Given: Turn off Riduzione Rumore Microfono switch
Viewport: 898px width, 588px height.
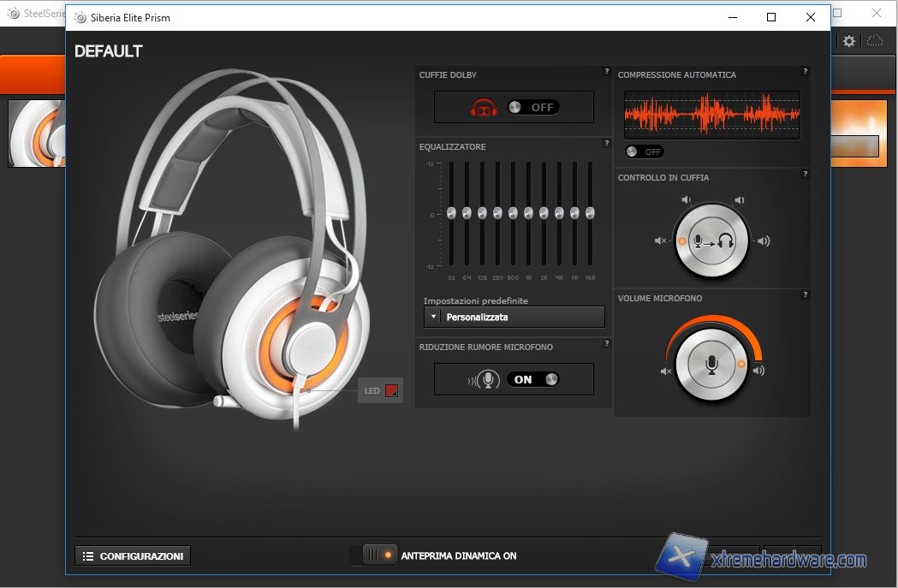Looking at the screenshot, I should pos(532,379).
